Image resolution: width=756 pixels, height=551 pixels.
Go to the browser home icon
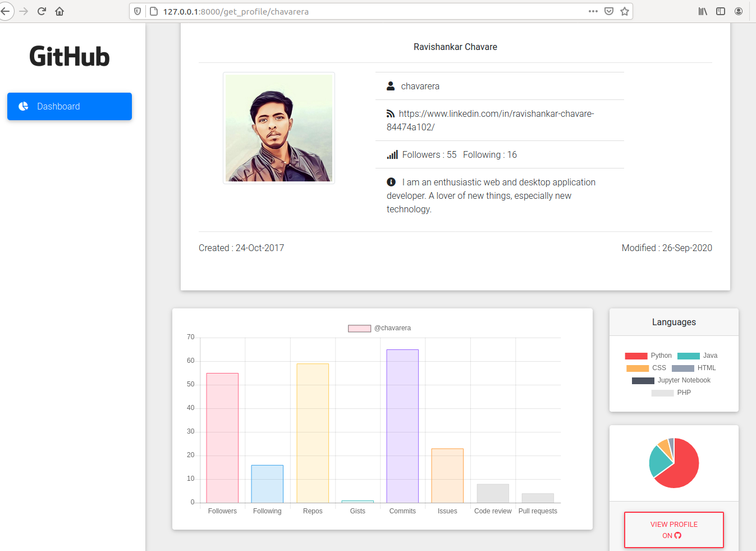(x=59, y=11)
